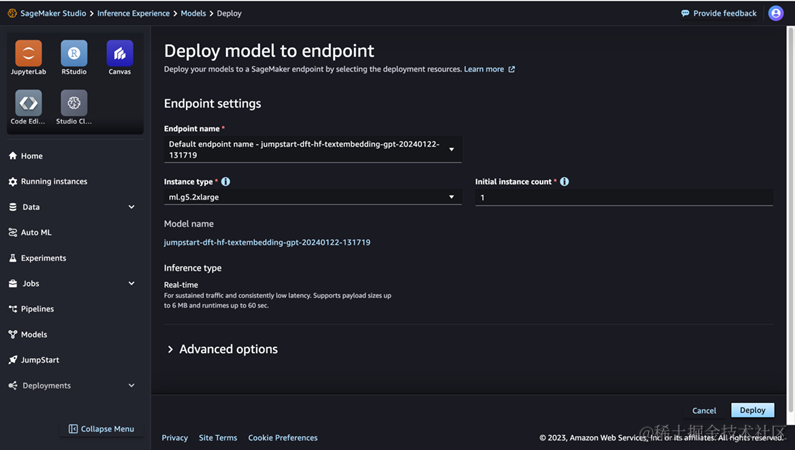Open user profile avatar
Screen dimensions: 795x450
[776, 13]
